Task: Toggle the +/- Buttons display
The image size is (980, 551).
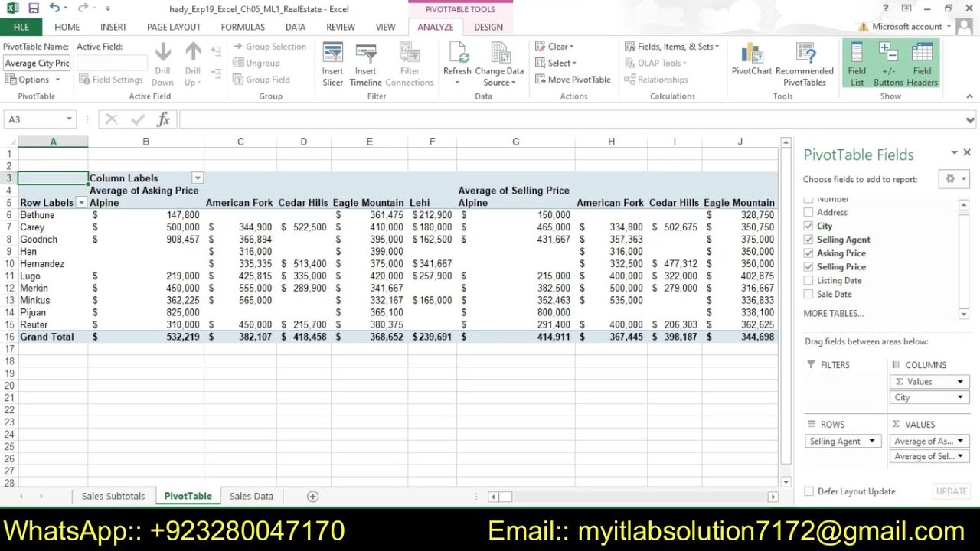Action: click(888, 65)
